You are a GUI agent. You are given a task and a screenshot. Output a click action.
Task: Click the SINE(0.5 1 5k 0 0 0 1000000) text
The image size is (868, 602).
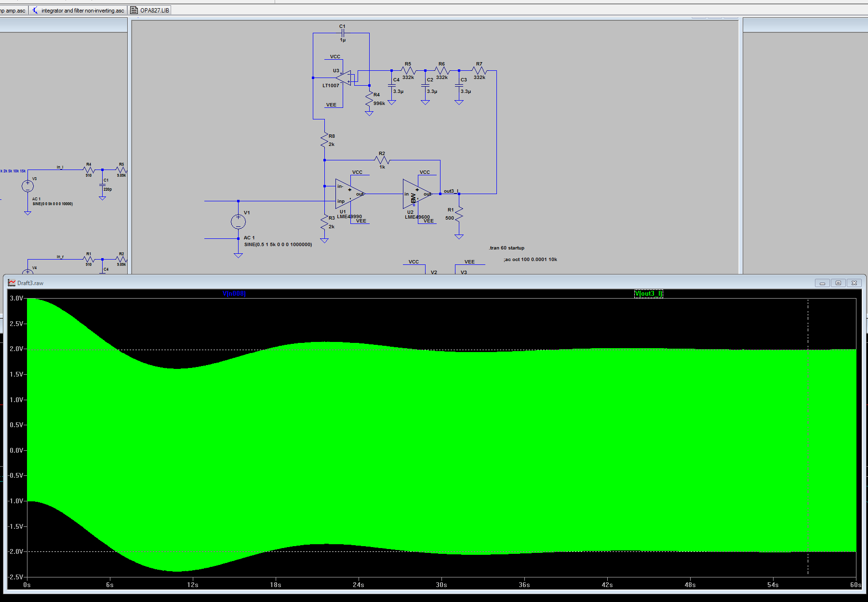(278, 245)
